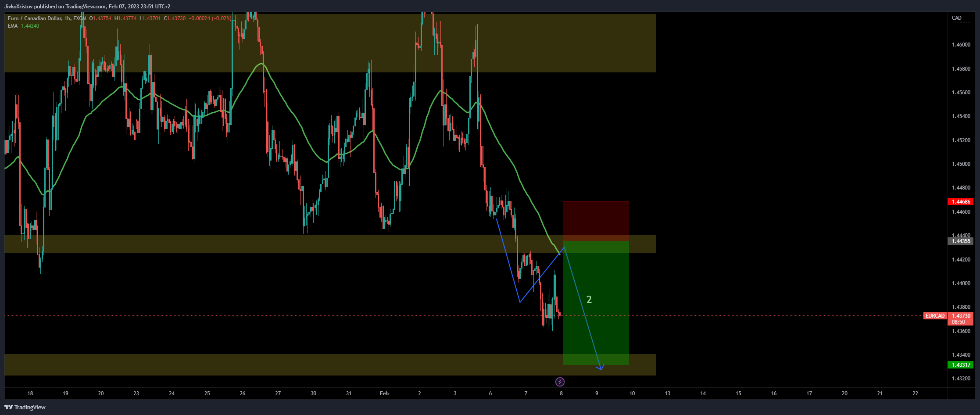This screenshot has height=415, width=980.
Task: Click the JivkoXristov published header text
Action: 87,6
